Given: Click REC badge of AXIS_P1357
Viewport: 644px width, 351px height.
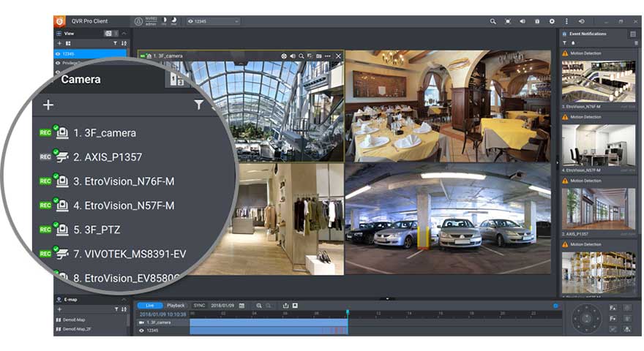Looking at the screenshot, I should (45, 156).
